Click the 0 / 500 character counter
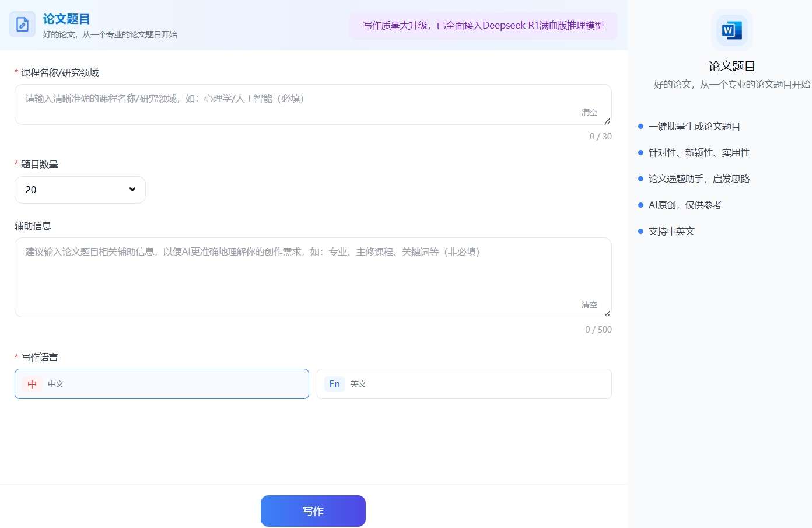Screen dimensions: 812x528 (598, 330)
